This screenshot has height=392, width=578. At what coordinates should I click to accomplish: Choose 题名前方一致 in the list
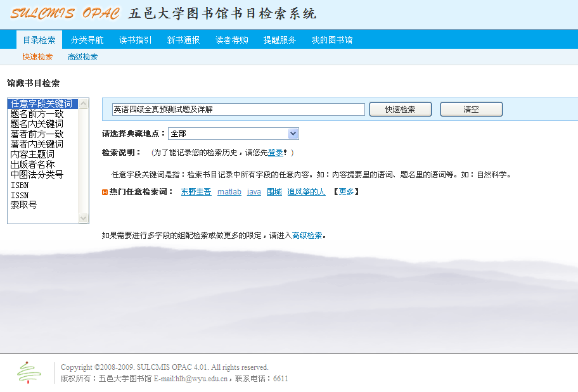coord(42,114)
